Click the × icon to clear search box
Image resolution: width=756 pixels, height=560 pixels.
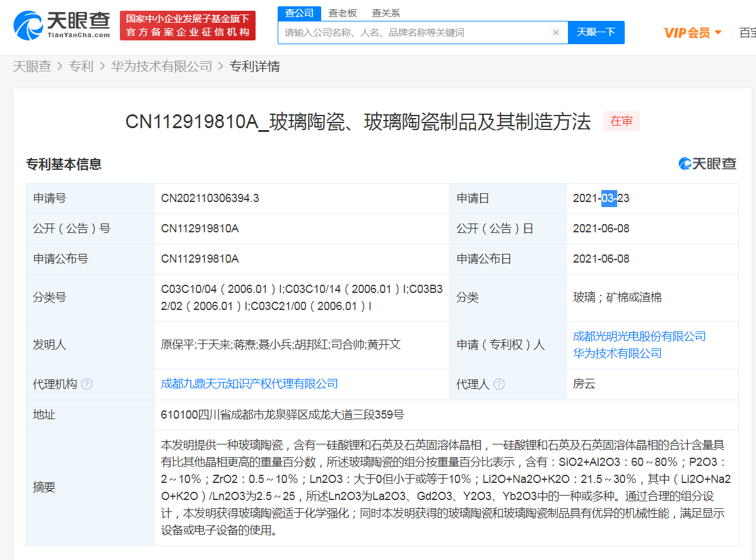click(555, 32)
